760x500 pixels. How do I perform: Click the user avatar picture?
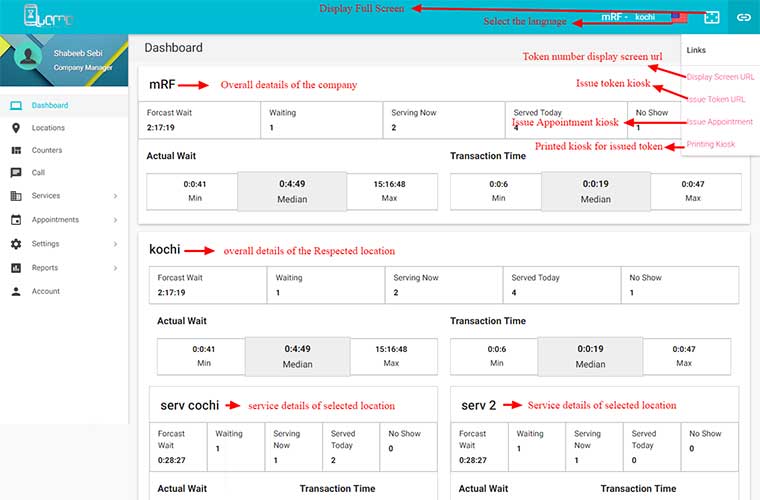tap(28, 56)
